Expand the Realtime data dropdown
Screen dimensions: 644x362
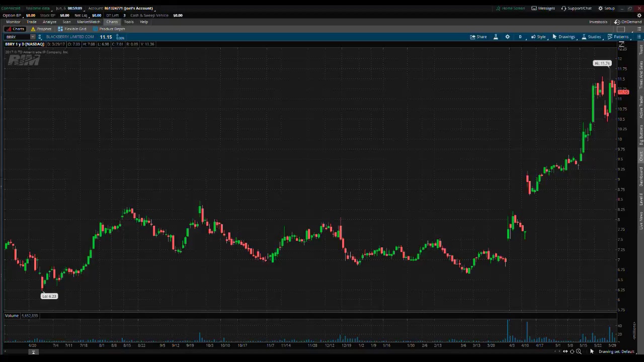(38, 8)
